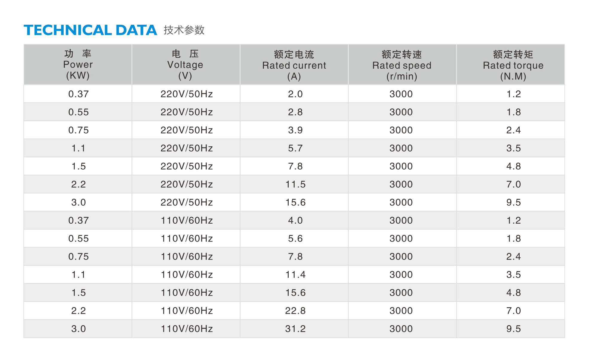
Task: Click the 4.0 rated current cell
Action: point(294,220)
